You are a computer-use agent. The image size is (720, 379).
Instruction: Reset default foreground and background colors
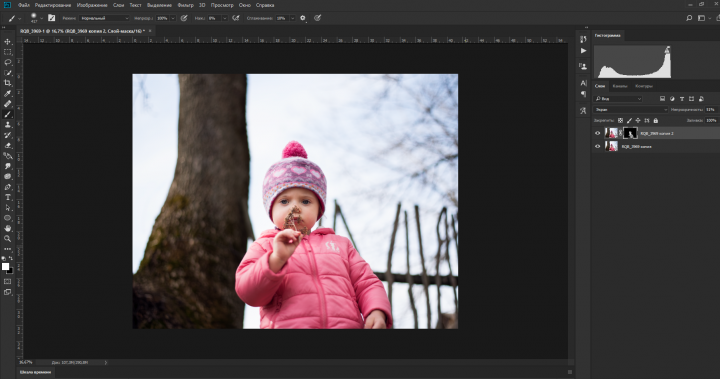[4, 259]
